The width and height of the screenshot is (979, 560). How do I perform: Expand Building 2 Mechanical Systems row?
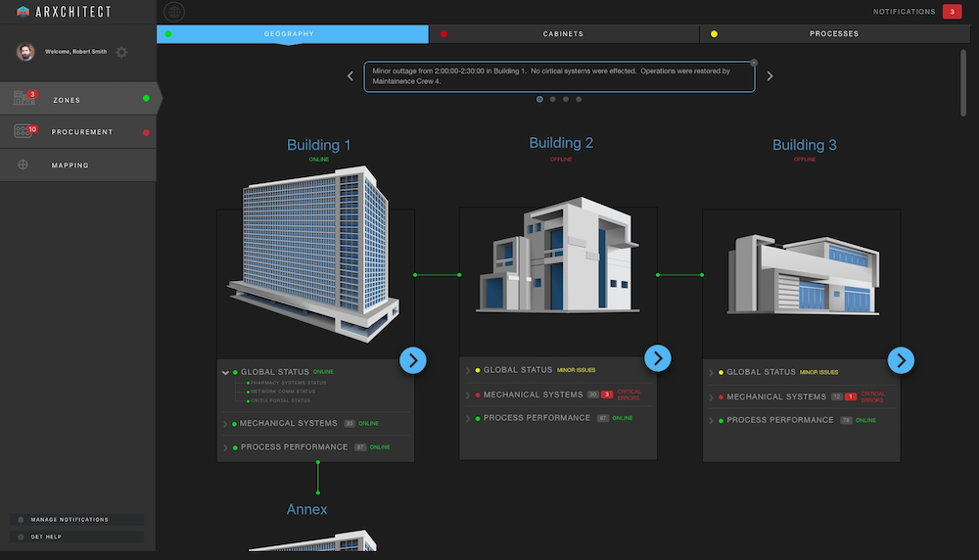(x=468, y=396)
